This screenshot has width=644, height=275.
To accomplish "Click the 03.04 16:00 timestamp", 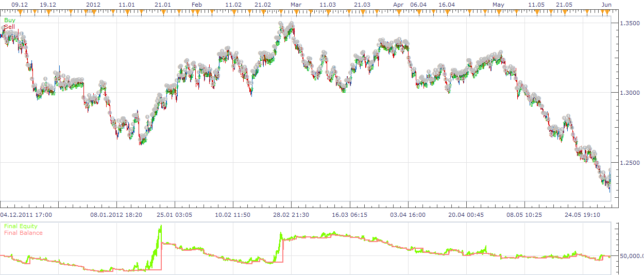I will [408, 214].
